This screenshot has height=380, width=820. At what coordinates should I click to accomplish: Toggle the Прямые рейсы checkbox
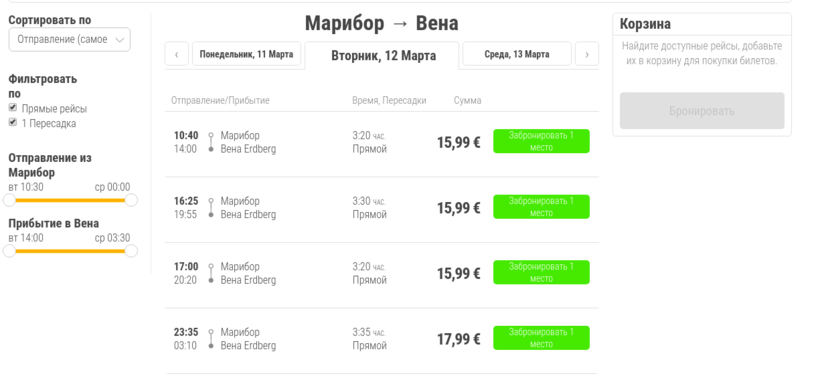tap(13, 108)
